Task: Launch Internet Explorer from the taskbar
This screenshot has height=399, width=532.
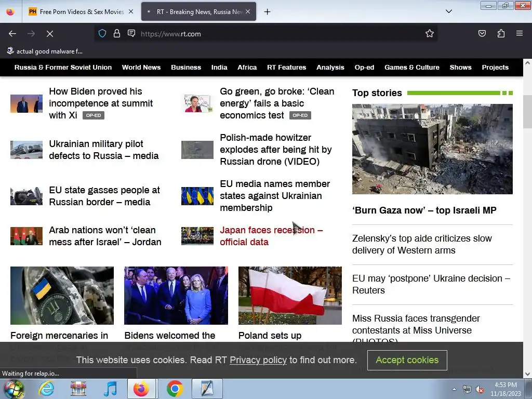Action: click(x=46, y=389)
